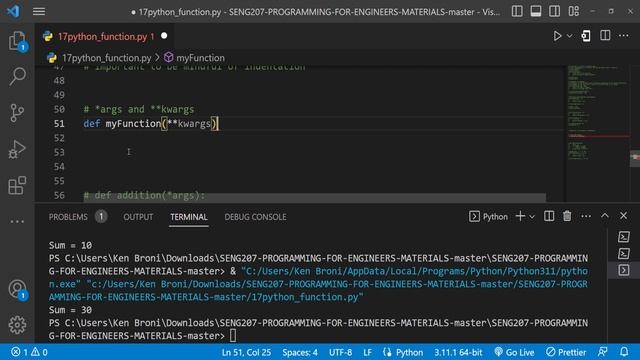Toggle the primary side bar layout

click(517, 11)
